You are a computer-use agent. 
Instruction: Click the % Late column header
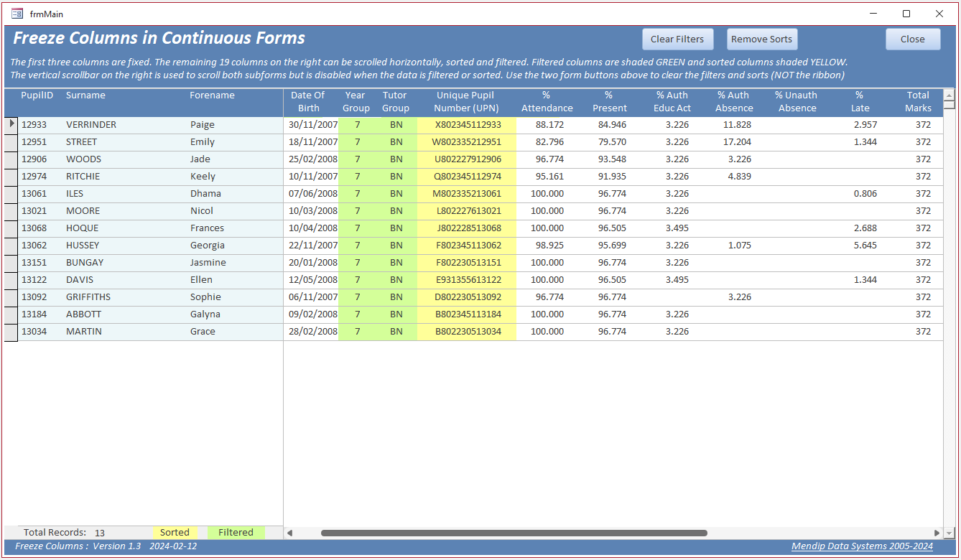coord(860,101)
